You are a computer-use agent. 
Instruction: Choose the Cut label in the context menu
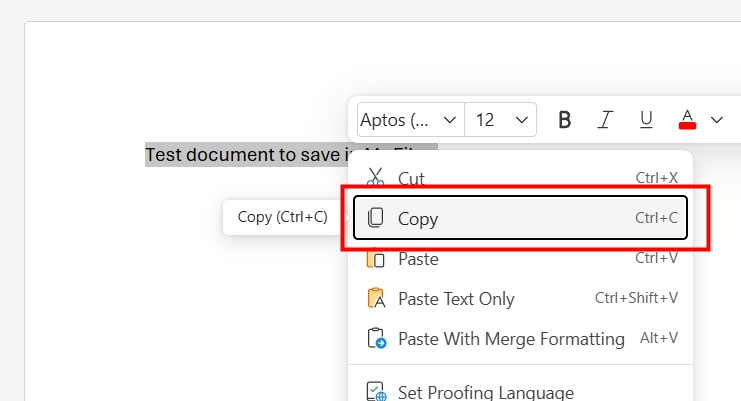click(411, 178)
